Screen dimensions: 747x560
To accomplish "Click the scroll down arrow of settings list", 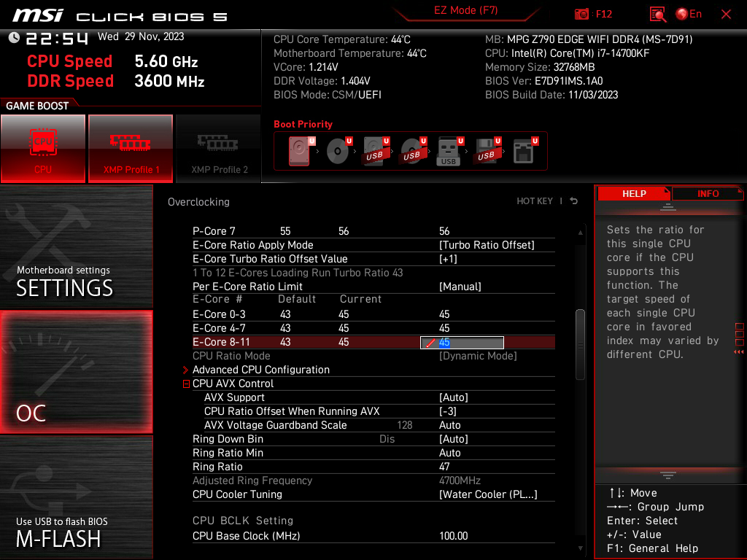I will click(x=580, y=548).
